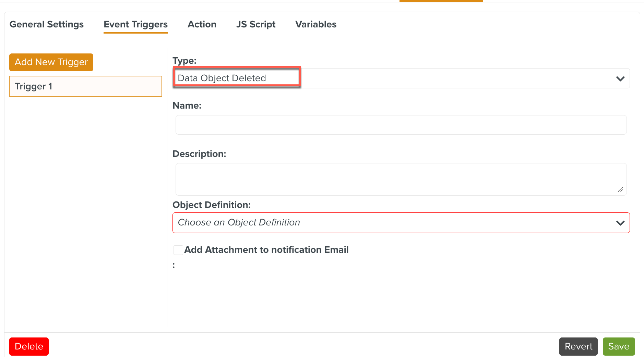This screenshot has height=357, width=644.
Task: Click inside the Description text area
Action: click(401, 179)
